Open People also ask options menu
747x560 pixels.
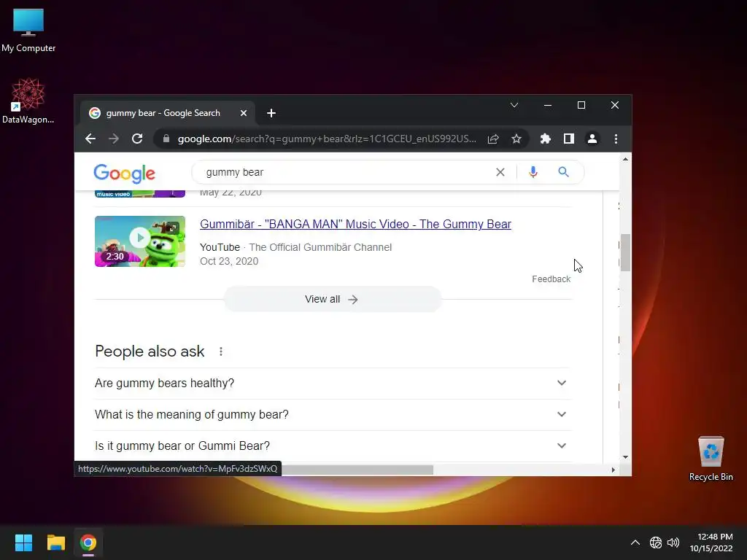pos(220,351)
